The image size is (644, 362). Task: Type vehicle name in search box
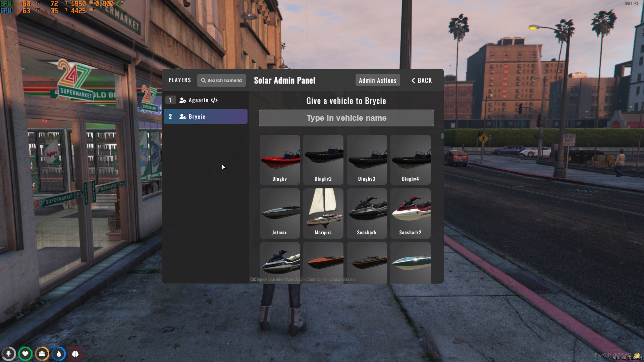point(346,118)
